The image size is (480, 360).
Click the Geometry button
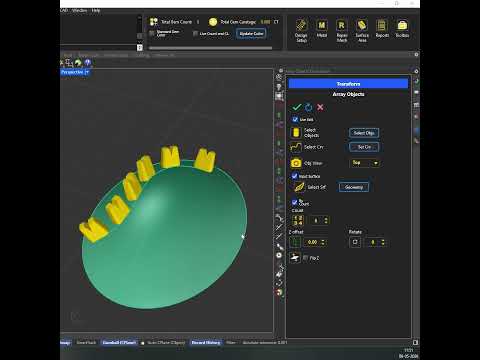354,187
